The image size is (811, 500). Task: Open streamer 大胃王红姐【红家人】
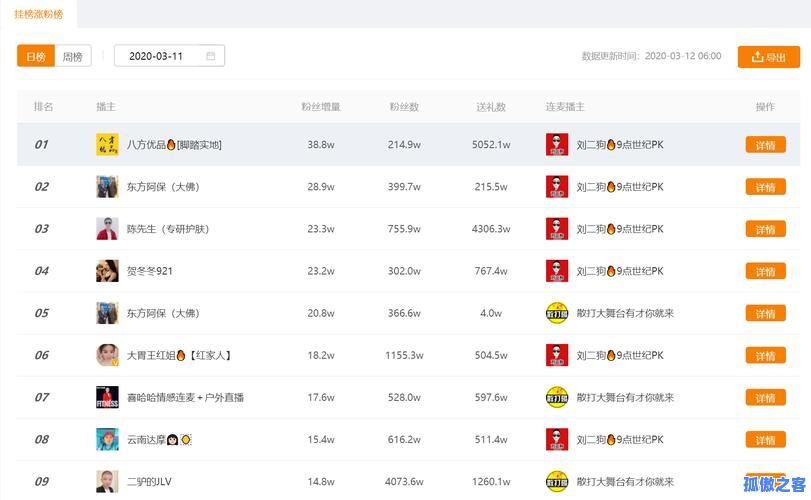click(179, 355)
